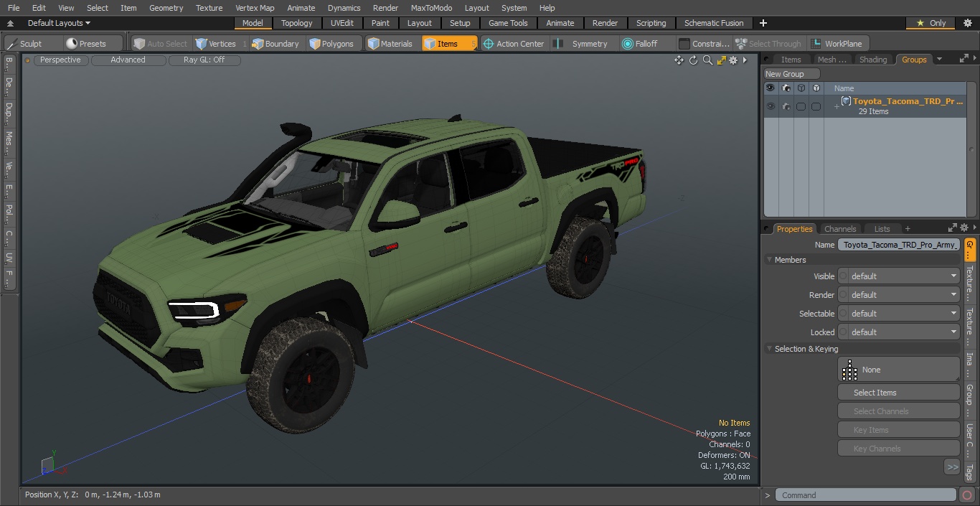This screenshot has height=506, width=980.
Task: Switch to Boundary selection mode
Action: coord(275,44)
